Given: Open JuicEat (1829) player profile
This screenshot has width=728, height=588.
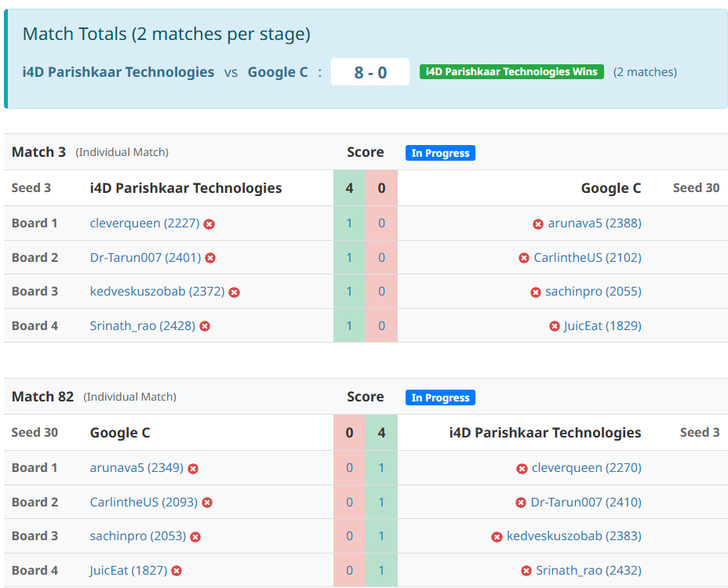Looking at the screenshot, I should (602, 325).
